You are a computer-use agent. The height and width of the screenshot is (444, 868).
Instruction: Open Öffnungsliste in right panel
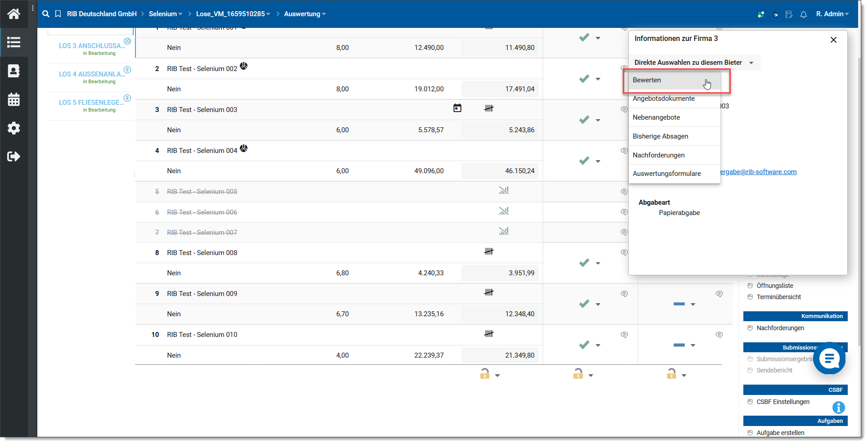point(774,286)
